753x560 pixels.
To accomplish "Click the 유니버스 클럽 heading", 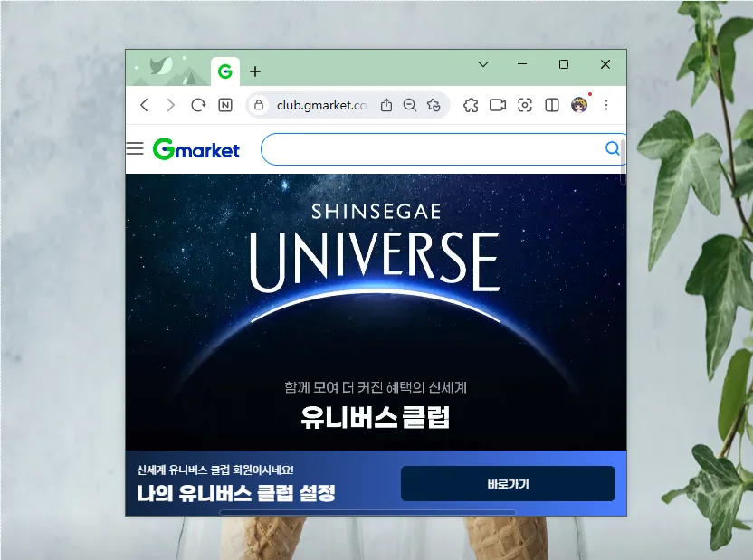I will tap(375, 417).
